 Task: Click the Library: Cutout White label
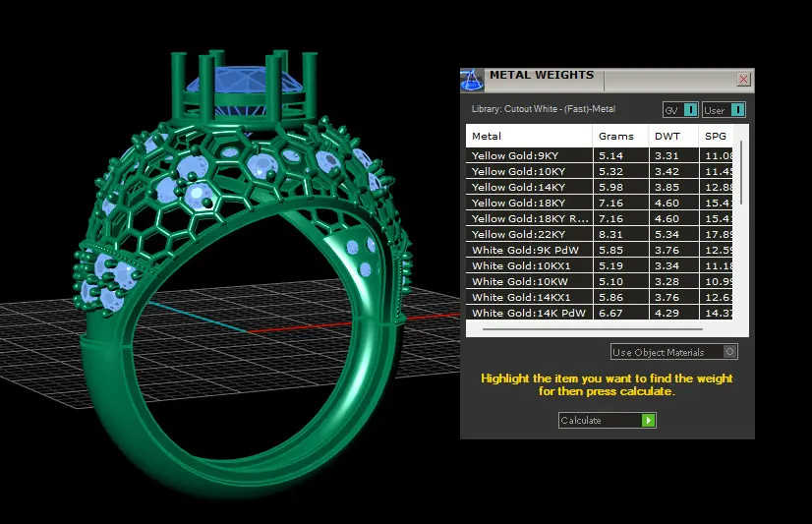coord(544,109)
